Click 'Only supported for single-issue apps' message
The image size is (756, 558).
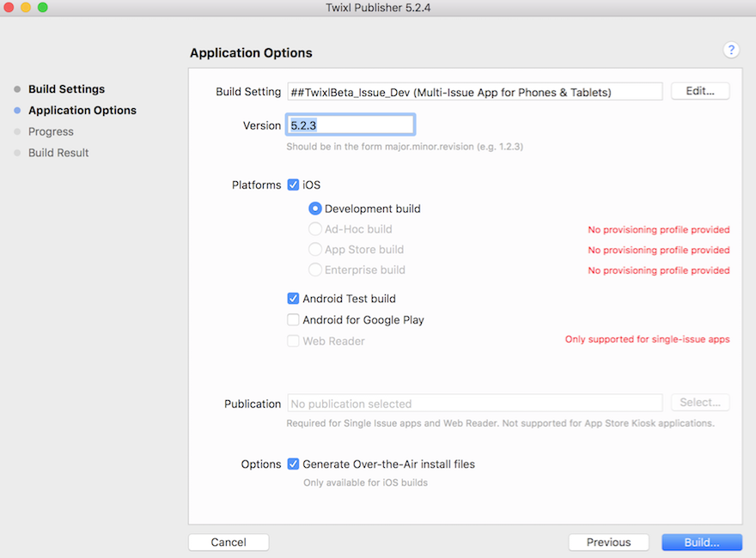[648, 339]
